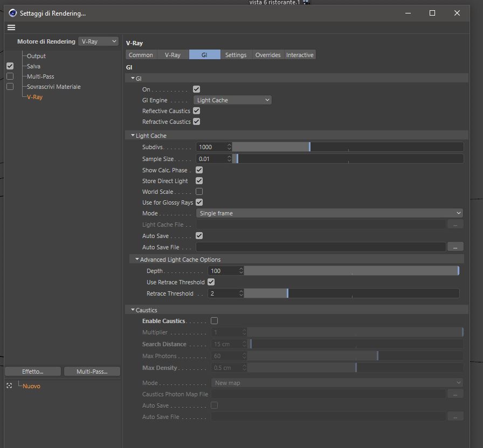Image resolution: width=483 pixels, height=448 pixels.
Task: Click the Depth value stepper arrows
Action: click(x=241, y=270)
